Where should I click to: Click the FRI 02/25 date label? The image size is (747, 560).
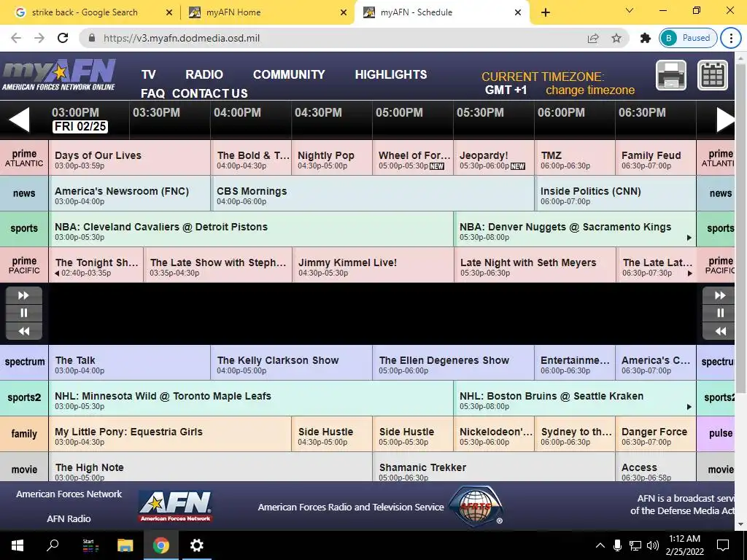(80, 126)
